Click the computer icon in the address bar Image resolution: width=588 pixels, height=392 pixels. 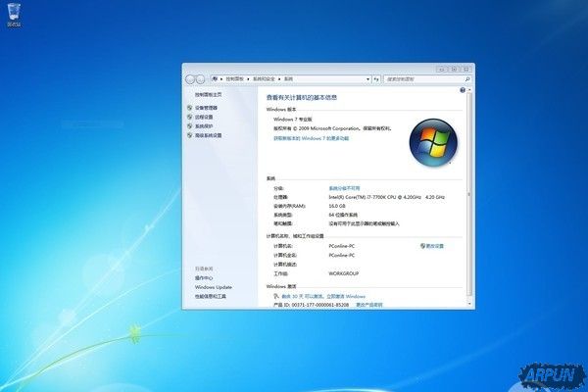point(216,78)
